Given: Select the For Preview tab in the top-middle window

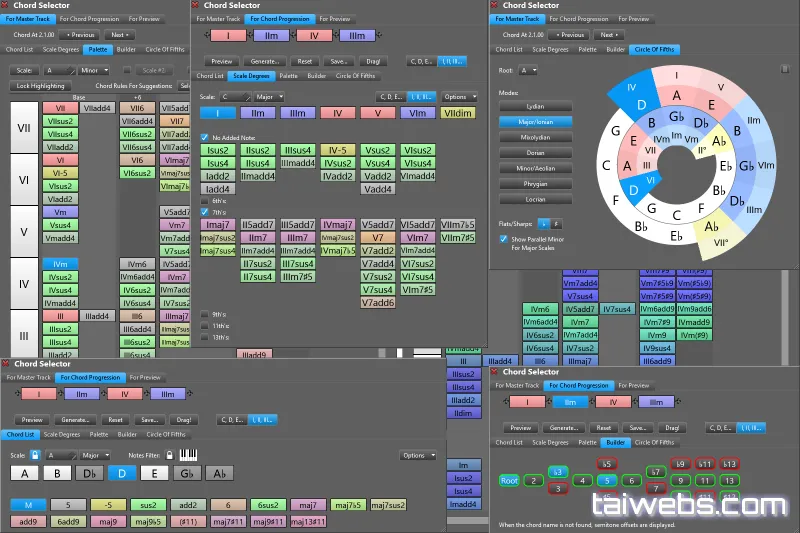Looking at the screenshot, I should click(x=335, y=19).
